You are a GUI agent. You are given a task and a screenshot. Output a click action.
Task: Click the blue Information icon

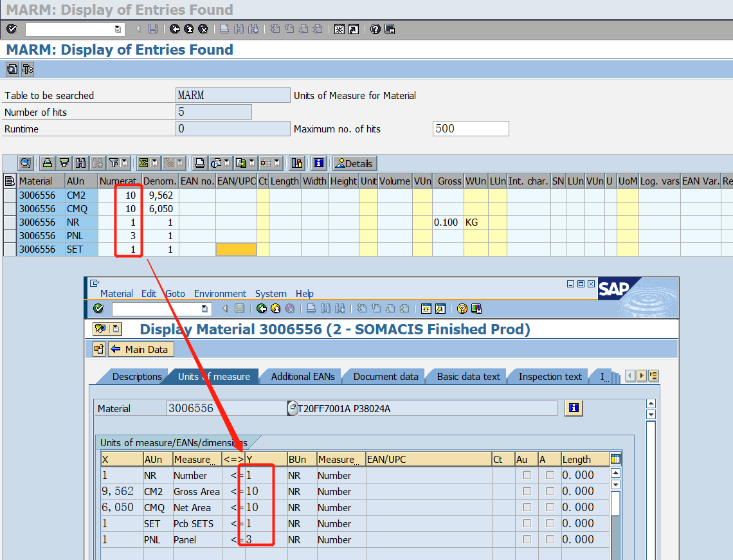[319, 163]
